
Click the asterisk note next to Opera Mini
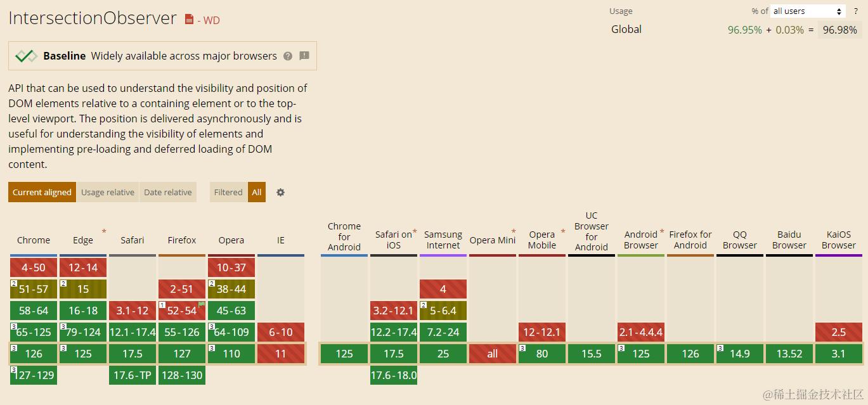pos(514,232)
